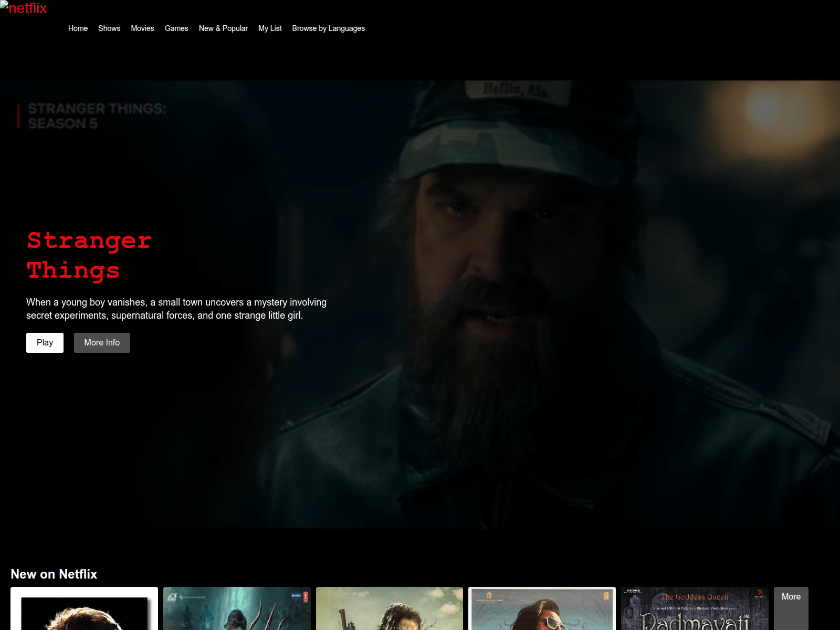Click the New on Netflix heading
Screen dimensions: 840x630
(54, 574)
